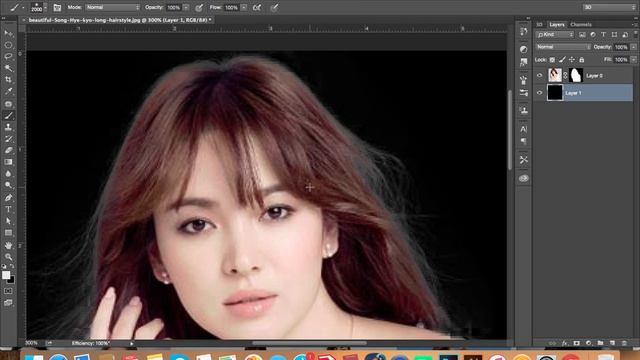Swap foreground and background colors
This screenshot has height=360, width=640.
[12, 267]
